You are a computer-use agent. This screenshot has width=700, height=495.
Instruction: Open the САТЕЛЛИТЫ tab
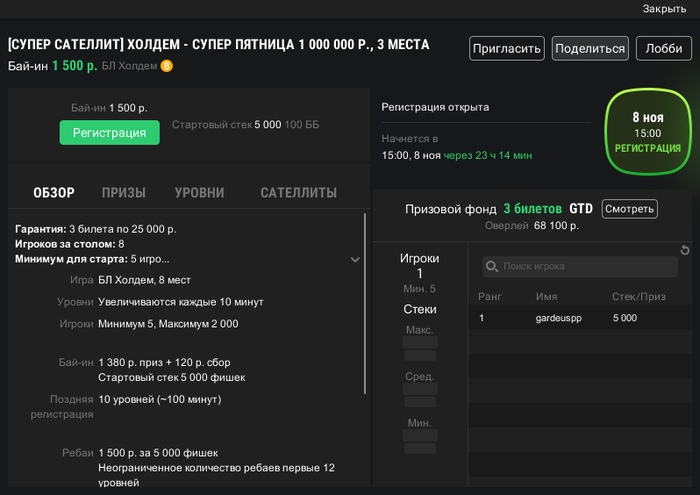(299, 193)
